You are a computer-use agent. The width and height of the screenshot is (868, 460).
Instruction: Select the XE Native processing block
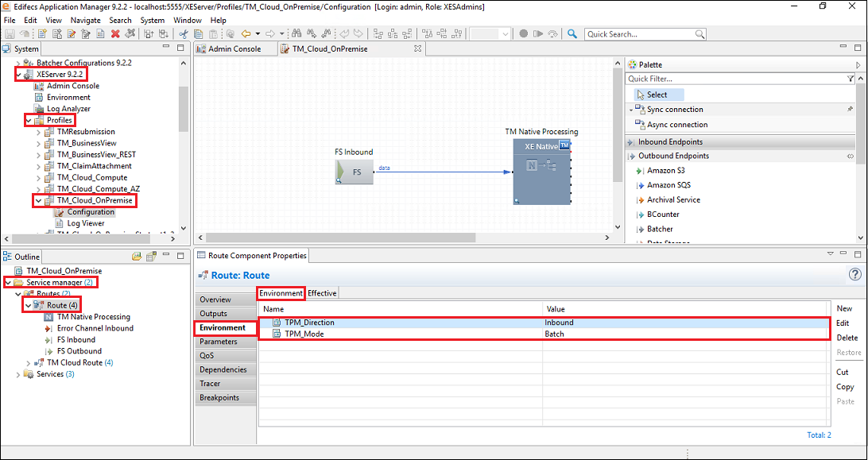coord(542,172)
